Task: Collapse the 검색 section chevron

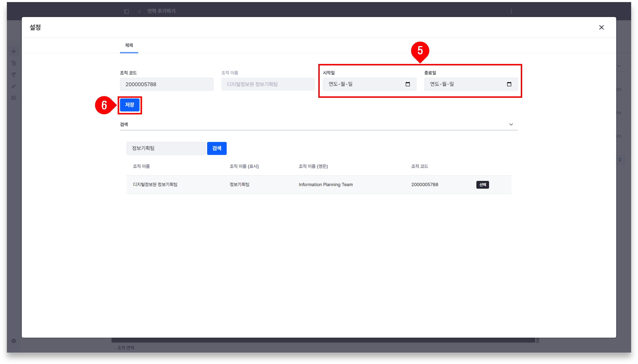Action: 511,124
